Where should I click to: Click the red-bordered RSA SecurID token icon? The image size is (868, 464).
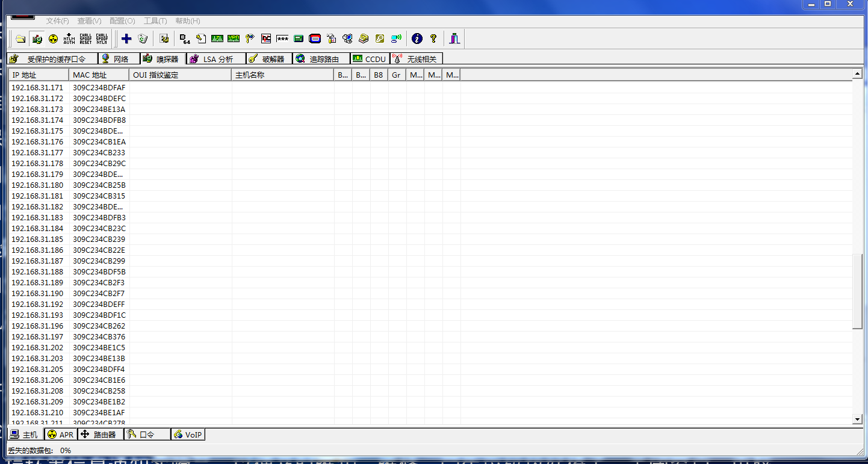[315, 39]
